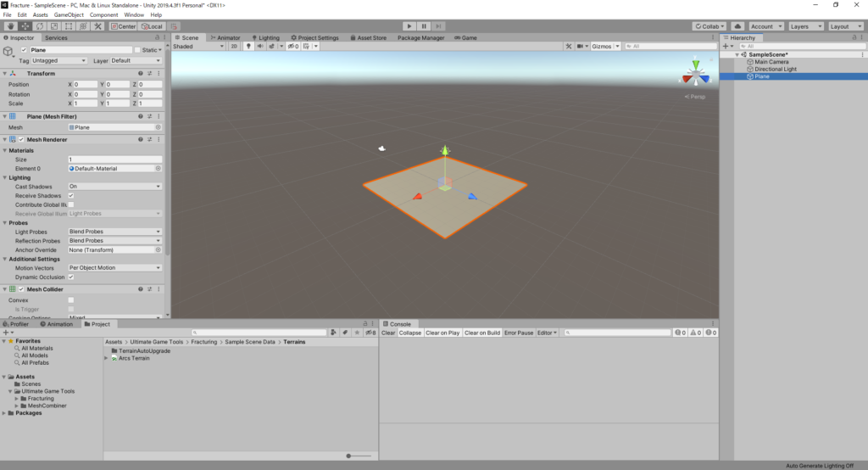Open the GameObject menu
The width and height of the screenshot is (868, 470).
tap(69, 15)
